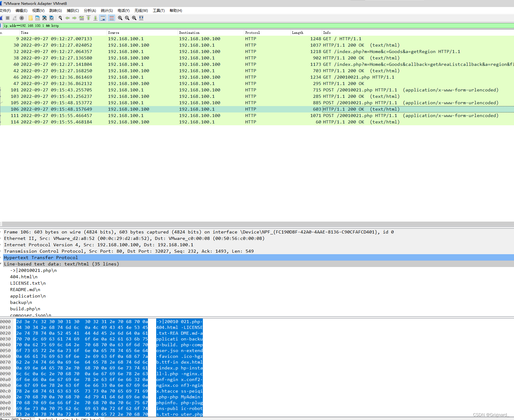Select Internet Protocol Version 4 row
Viewport: 514px width, 420px height.
257,245
